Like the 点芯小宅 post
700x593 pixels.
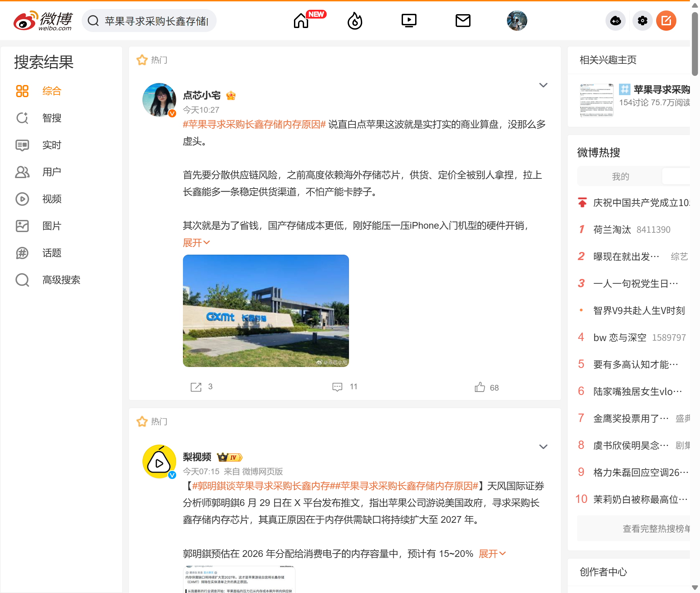486,387
